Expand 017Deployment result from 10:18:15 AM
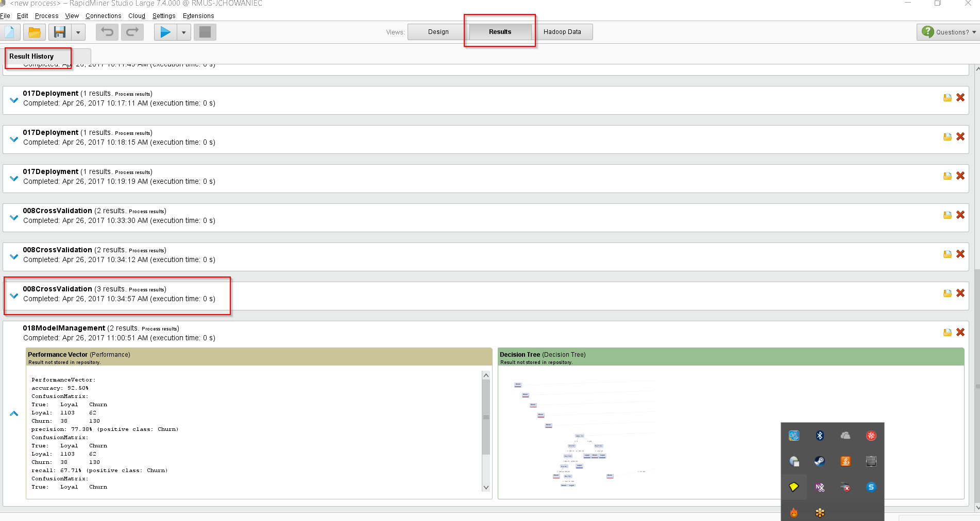This screenshot has height=521, width=980. 14,139
